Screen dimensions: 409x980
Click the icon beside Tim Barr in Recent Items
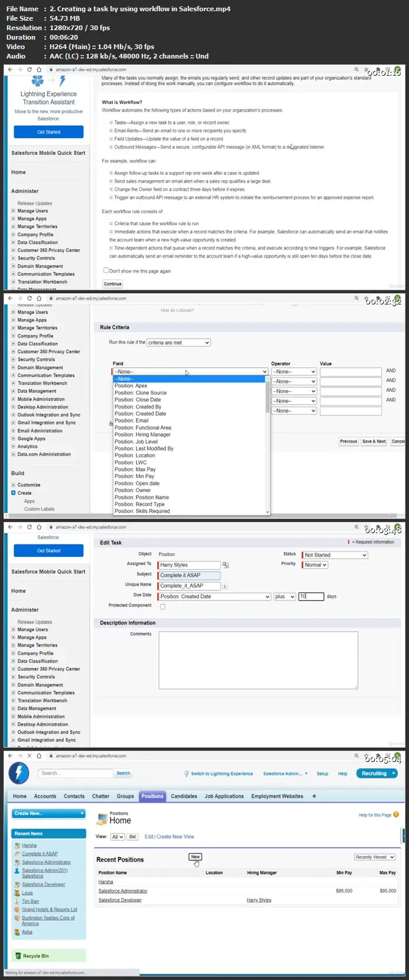[x=17, y=901]
